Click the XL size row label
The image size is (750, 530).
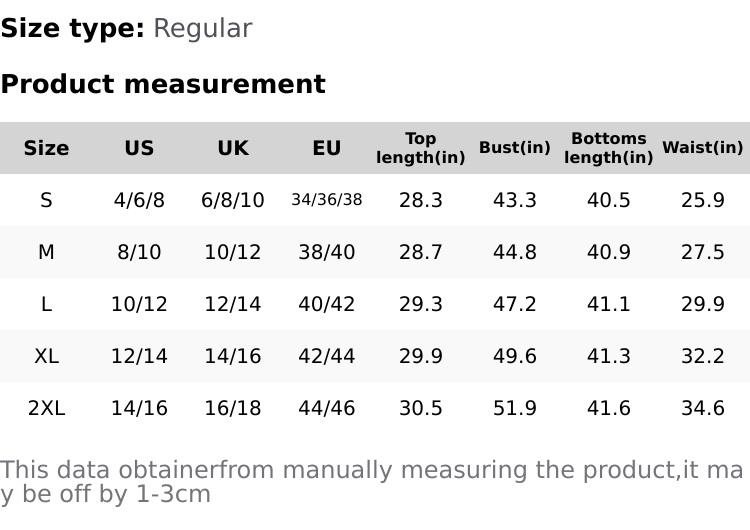coord(46,356)
